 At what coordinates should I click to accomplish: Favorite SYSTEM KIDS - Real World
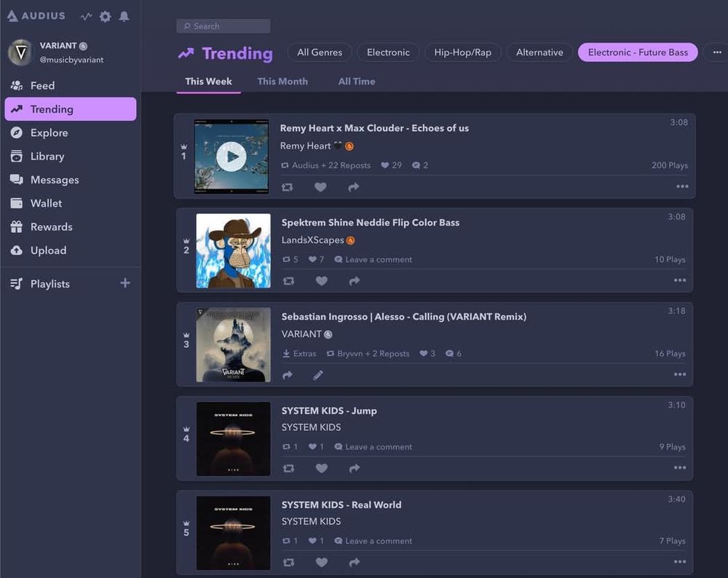(321, 563)
